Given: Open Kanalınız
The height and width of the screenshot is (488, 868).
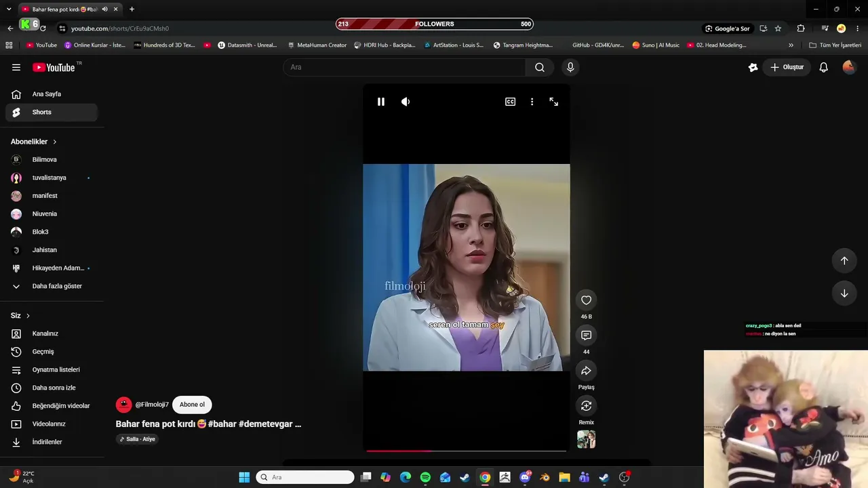Looking at the screenshot, I should click(52, 333).
